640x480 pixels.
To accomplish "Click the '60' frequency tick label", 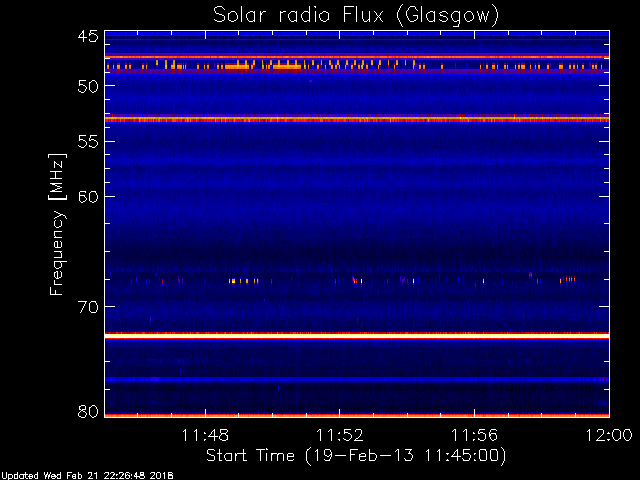I will coord(88,197).
